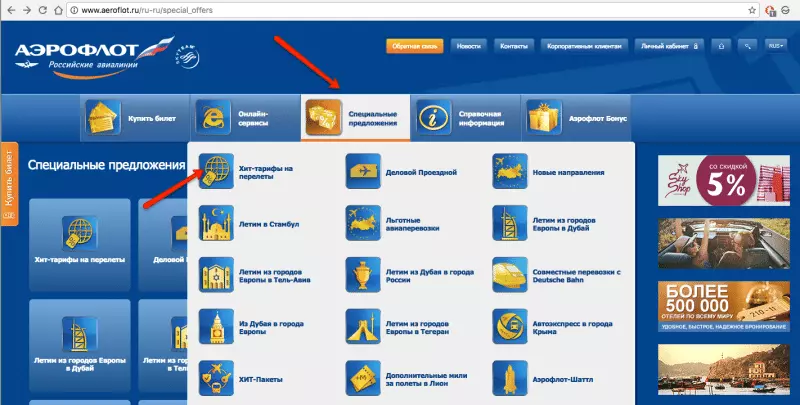Image resolution: width=800 pixels, height=405 pixels.
Task: Open Совместные перевозки с Deutsche Bahn link
Action: pos(577,276)
